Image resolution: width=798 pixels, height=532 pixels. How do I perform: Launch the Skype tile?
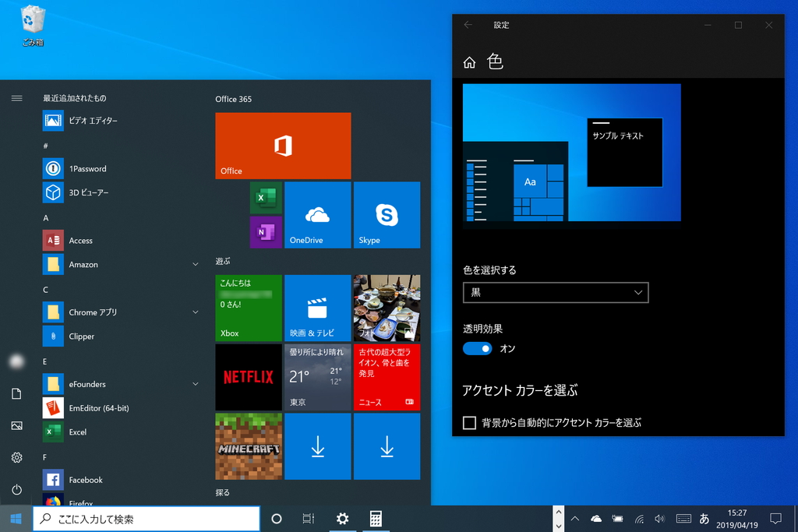pos(387,215)
